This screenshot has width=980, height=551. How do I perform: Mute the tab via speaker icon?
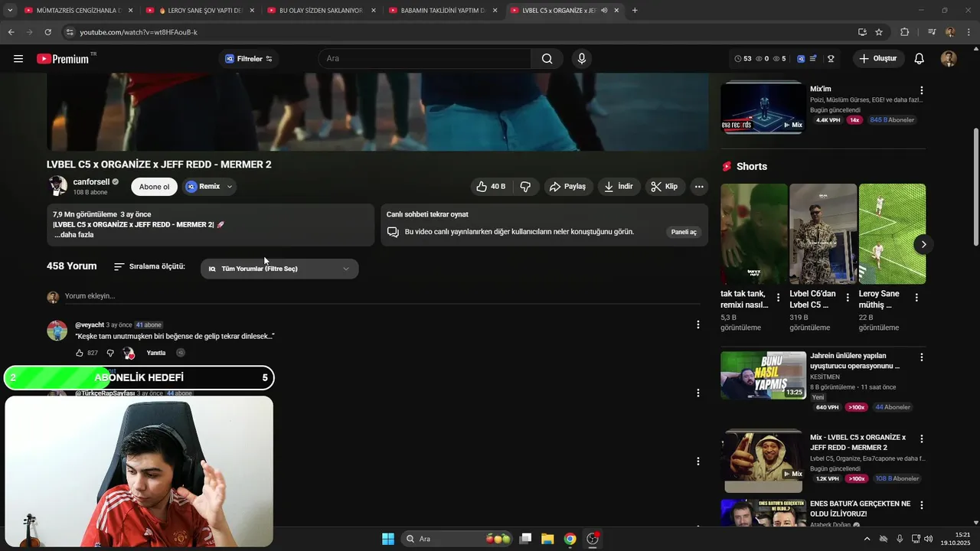click(x=604, y=11)
